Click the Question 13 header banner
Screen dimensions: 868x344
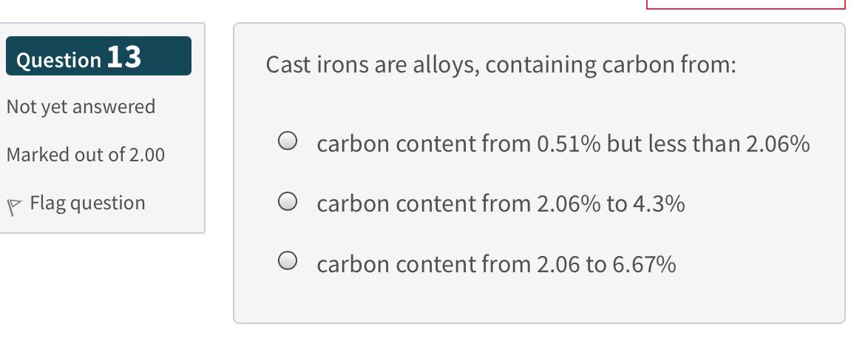pos(98,56)
